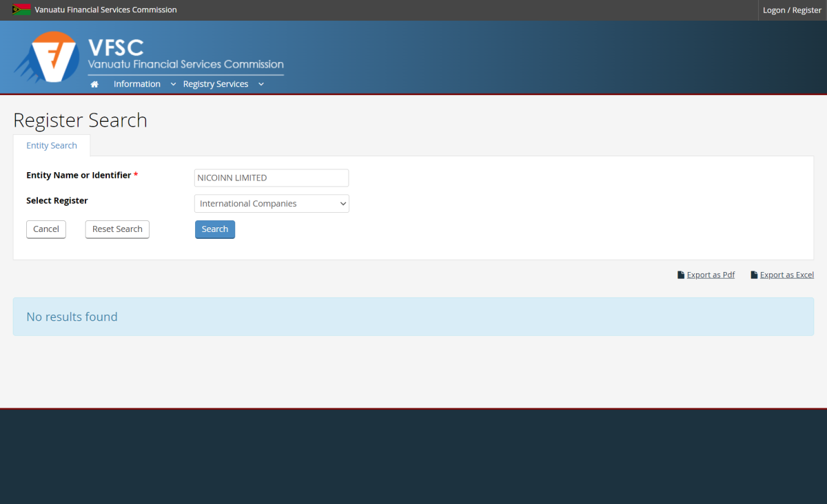Click the Cancel button

[46, 229]
